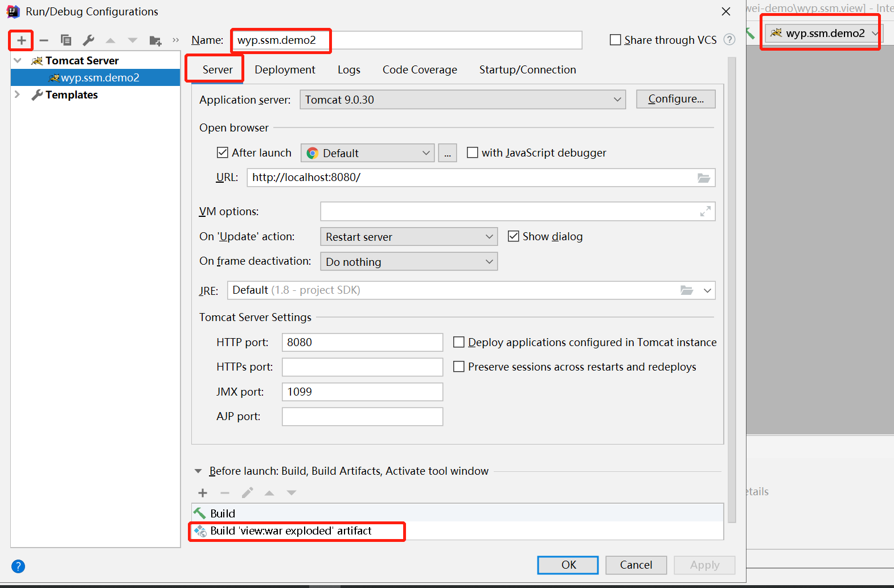
Task: Click the Chrome icon in the browser selector
Action: click(x=312, y=153)
